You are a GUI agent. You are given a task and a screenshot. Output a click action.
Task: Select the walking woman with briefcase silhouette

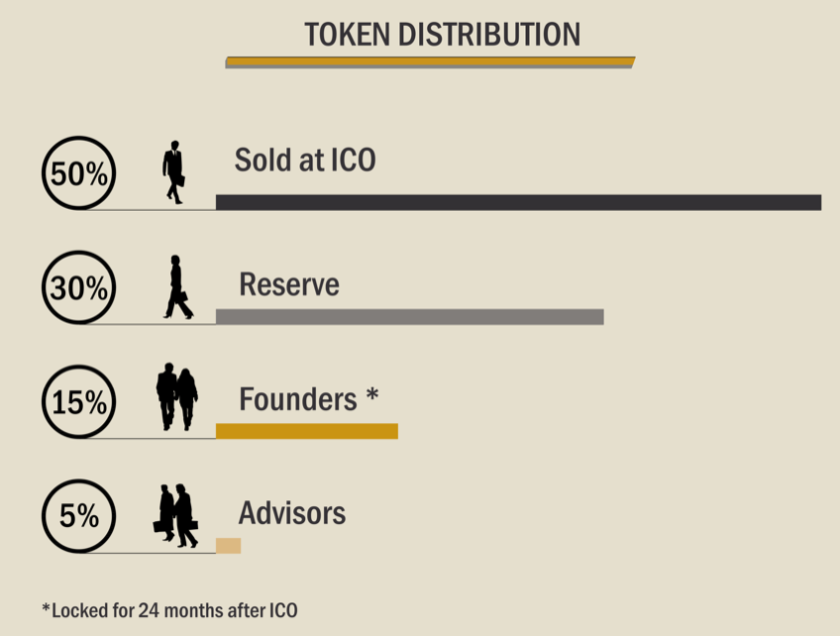coord(178,287)
